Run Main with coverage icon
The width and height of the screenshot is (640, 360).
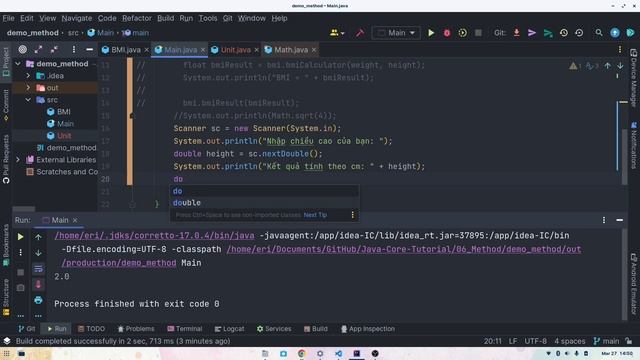(462, 33)
